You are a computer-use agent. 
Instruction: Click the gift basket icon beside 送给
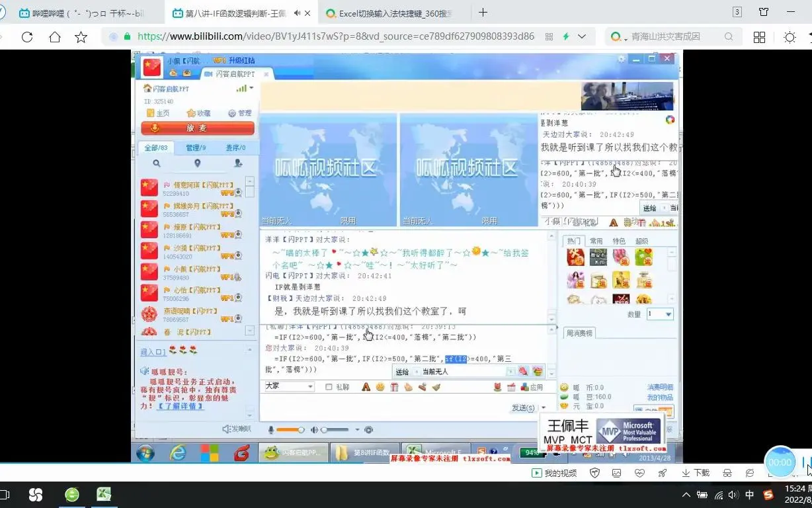(x=538, y=372)
